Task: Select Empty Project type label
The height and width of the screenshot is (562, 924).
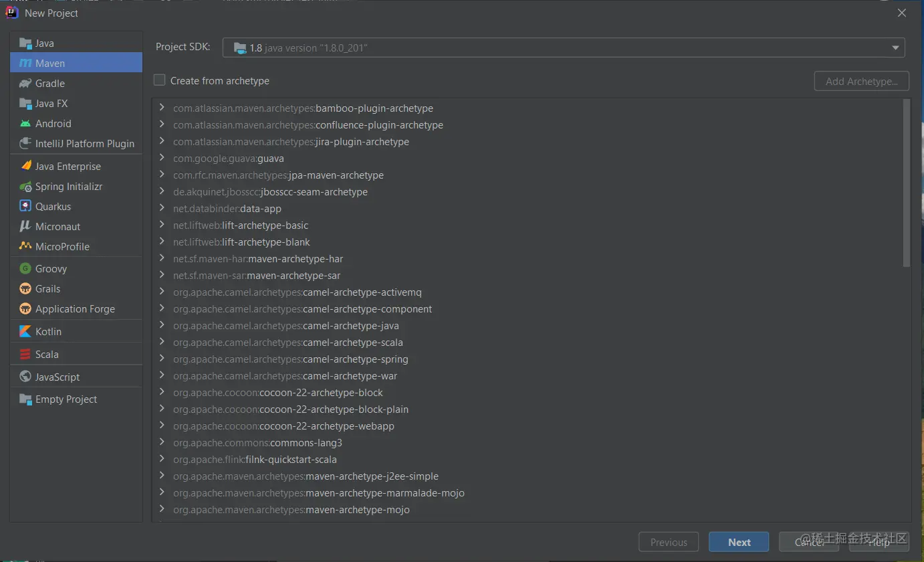Action: [66, 399]
